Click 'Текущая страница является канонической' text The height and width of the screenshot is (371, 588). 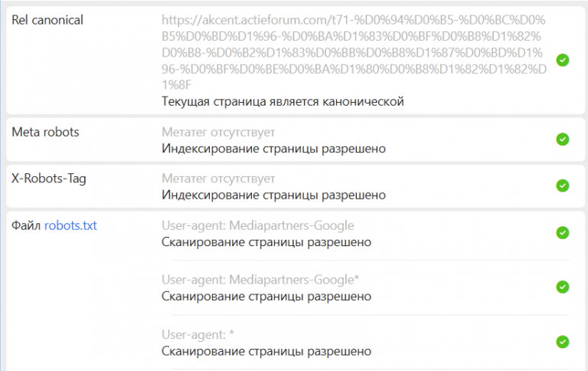point(283,101)
